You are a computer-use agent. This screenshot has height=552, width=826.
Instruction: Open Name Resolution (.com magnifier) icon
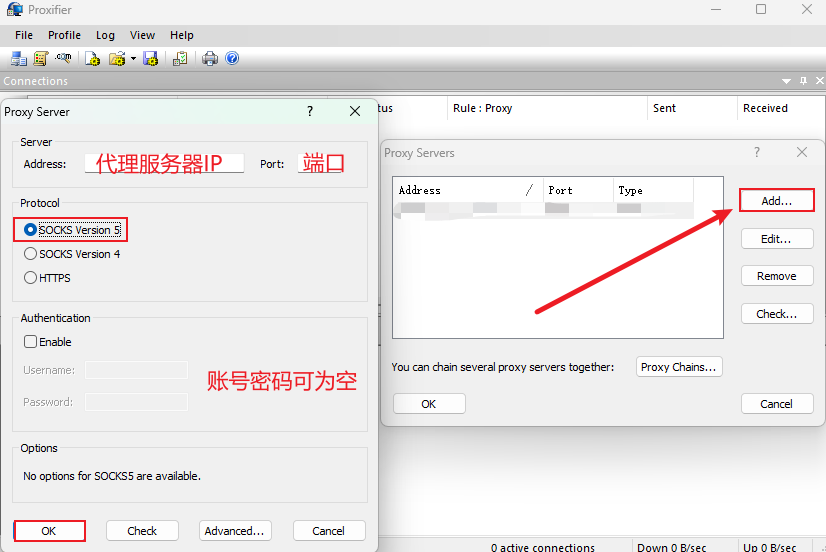63,57
